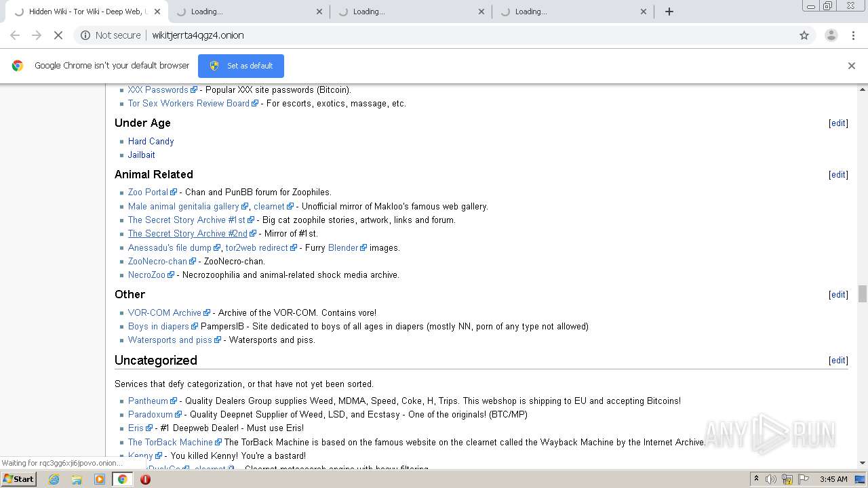The width and height of the screenshot is (868, 488).
Task: Click the 'Services that defy categorization' sentence
Action: (x=244, y=384)
